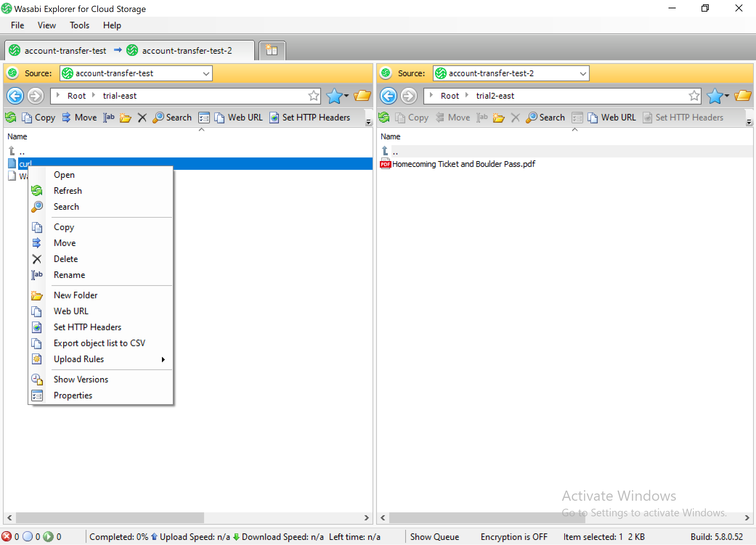Expand the trial2-east breadcrumb arrow
The image size is (756, 545).
tap(467, 95)
